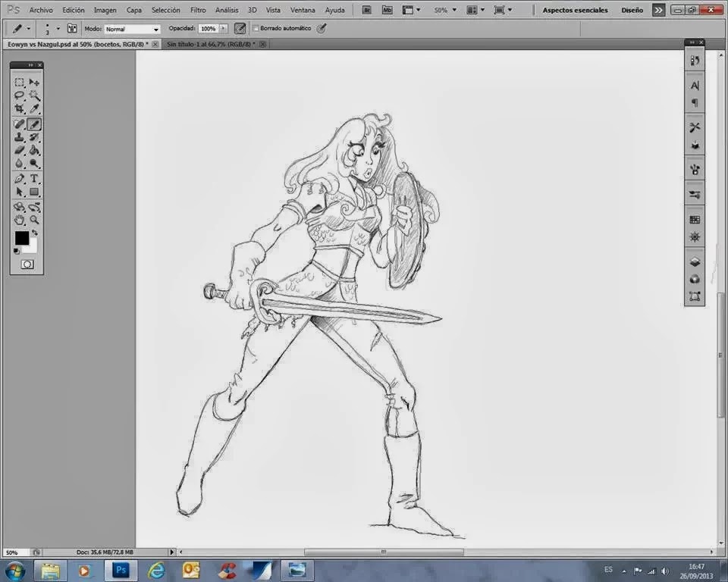Select the Type tool
This screenshot has height=582, width=728.
pos(34,179)
